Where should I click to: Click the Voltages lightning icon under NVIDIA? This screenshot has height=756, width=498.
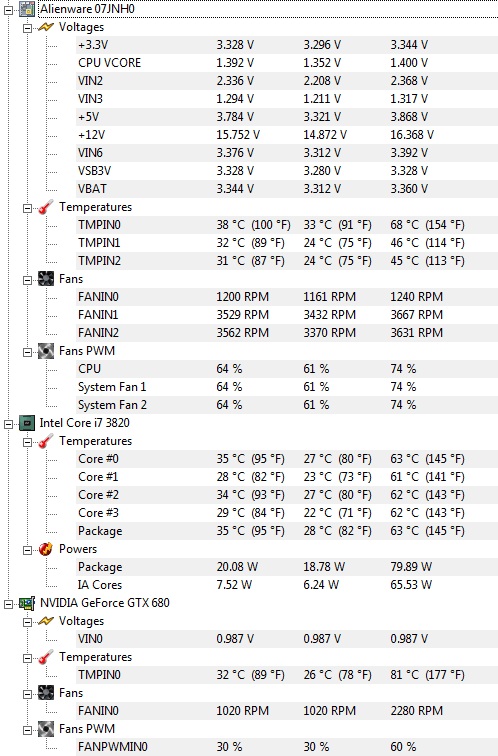pyautogui.click(x=45, y=621)
